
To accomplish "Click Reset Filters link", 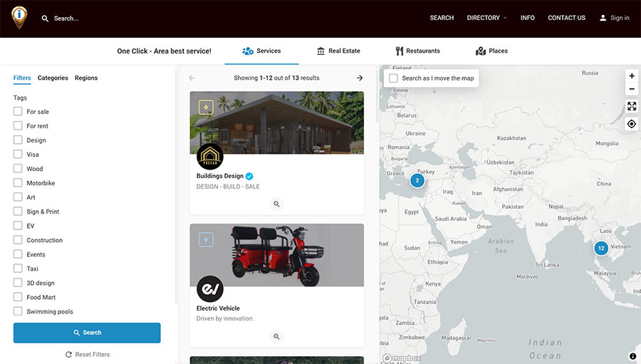I will 87,354.
